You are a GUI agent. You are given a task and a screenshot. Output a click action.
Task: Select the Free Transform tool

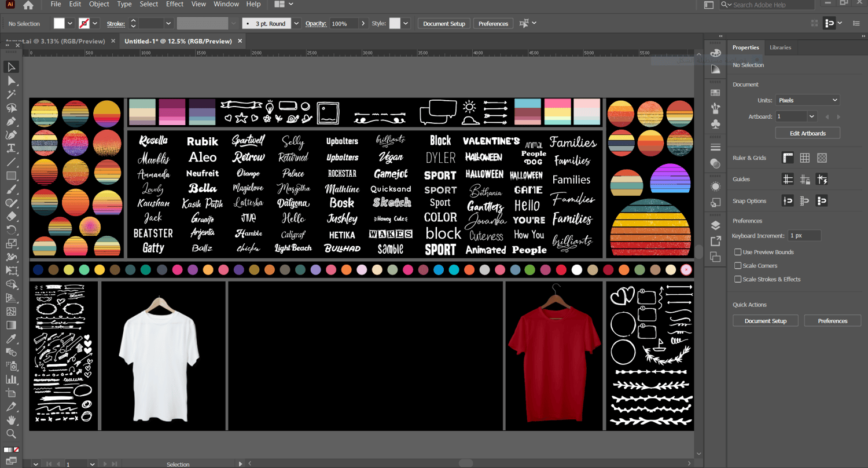(11, 270)
